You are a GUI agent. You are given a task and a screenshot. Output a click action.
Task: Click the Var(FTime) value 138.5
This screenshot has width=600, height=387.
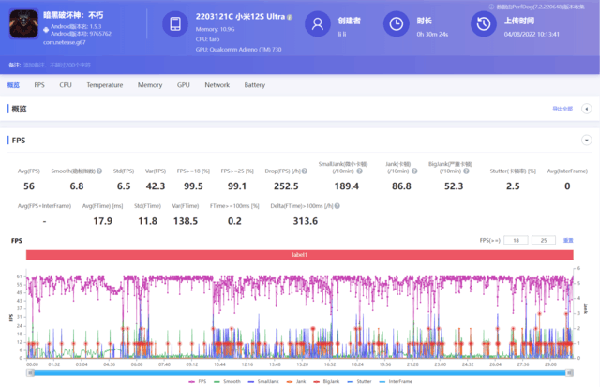tap(186, 221)
